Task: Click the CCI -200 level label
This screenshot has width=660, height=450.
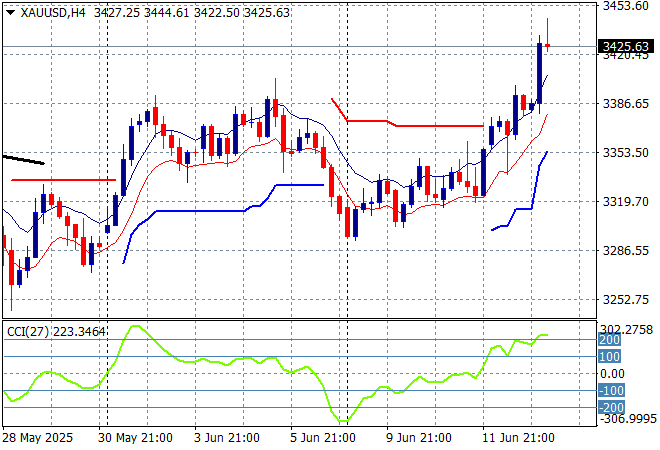Action: [611, 407]
